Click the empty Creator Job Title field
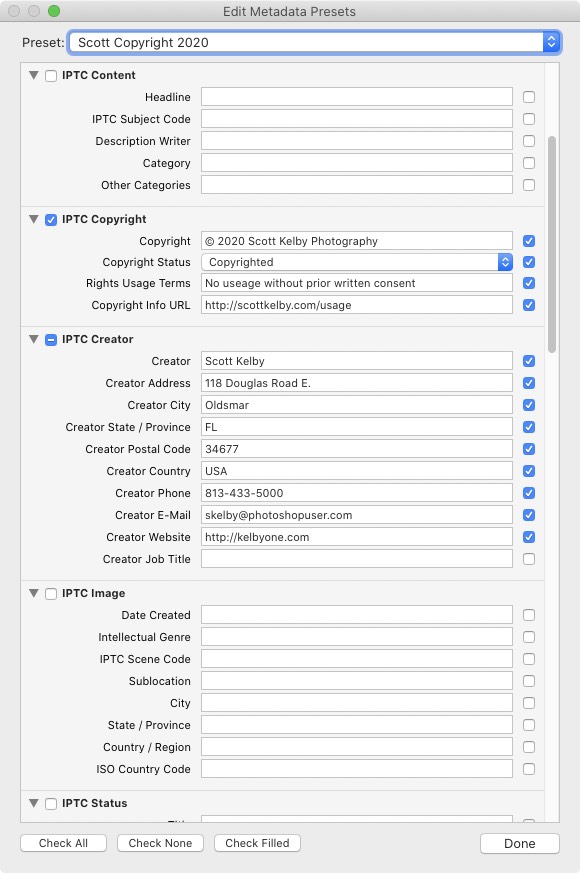This screenshot has height=873, width=580. click(x=357, y=559)
